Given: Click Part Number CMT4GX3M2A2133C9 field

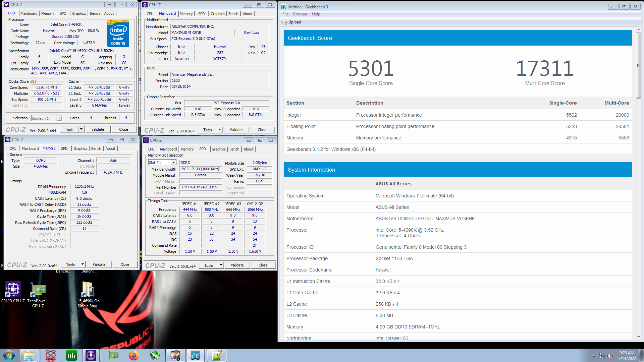Looking at the screenshot, I should 201,187.
